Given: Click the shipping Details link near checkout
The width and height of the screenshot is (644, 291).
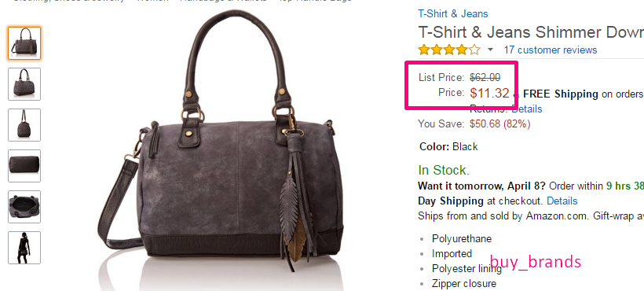Looking at the screenshot, I should tap(562, 201).
